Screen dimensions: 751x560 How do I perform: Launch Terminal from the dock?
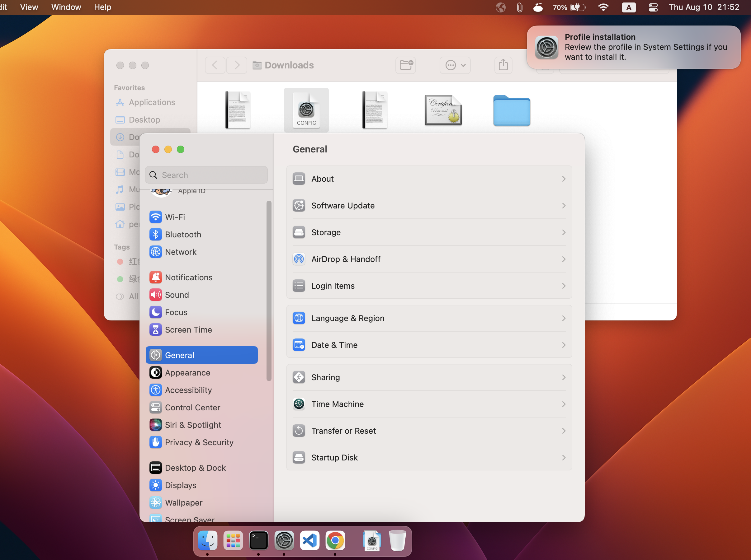click(258, 540)
